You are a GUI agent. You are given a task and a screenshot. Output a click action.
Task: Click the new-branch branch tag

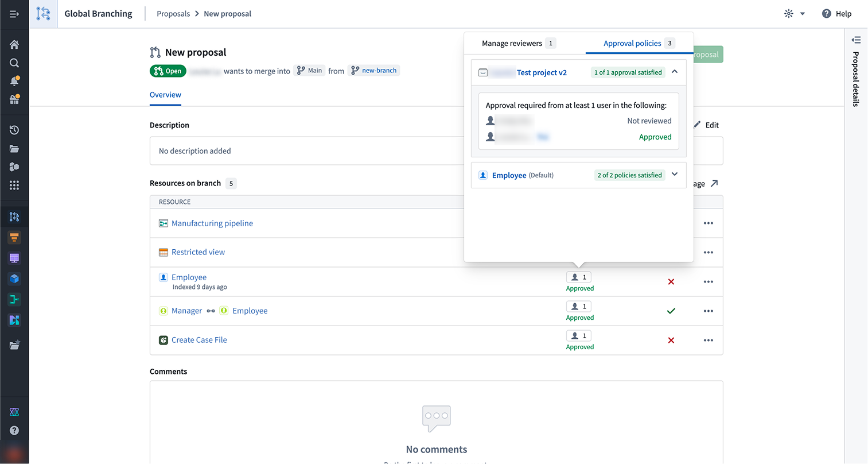pos(374,71)
